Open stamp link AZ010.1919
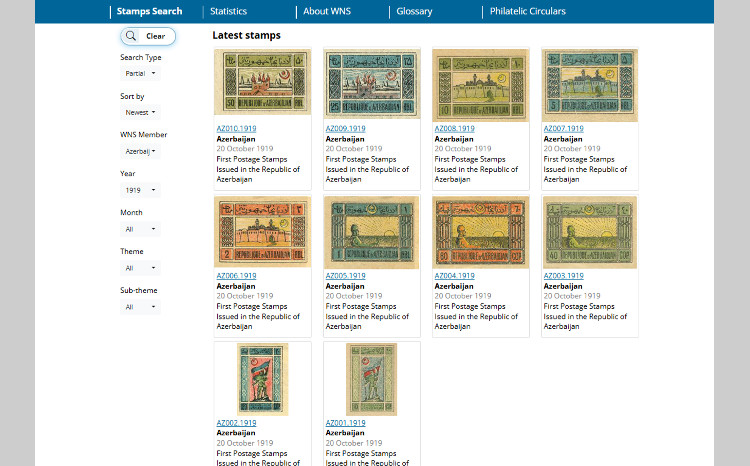The height and width of the screenshot is (466, 750). pos(236,129)
